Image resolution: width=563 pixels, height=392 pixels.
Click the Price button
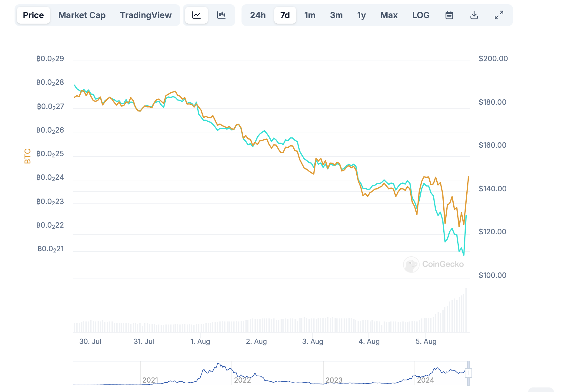pos(33,15)
